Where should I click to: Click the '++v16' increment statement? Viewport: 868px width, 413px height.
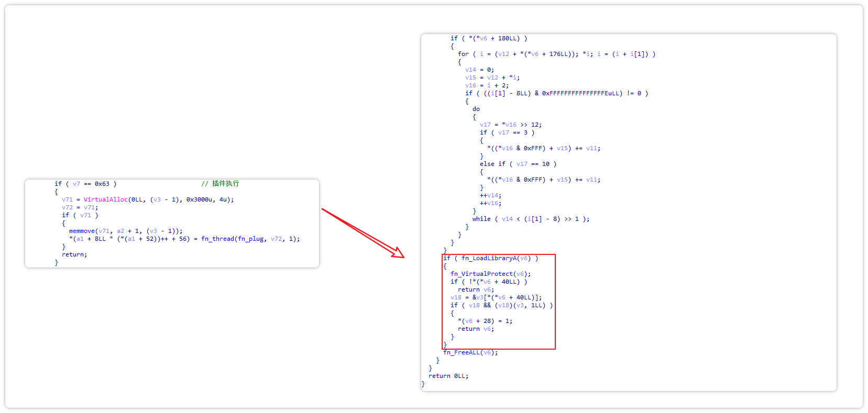(x=490, y=203)
